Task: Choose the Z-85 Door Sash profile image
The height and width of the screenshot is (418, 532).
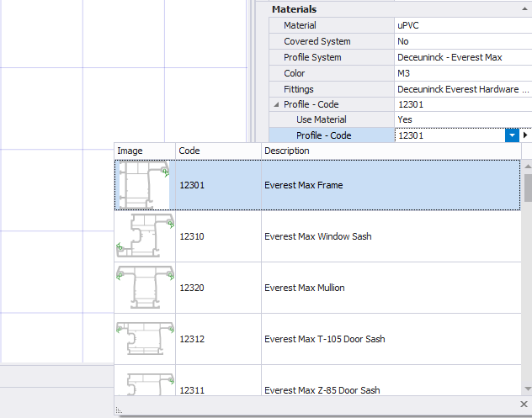Action: click(x=144, y=384)
